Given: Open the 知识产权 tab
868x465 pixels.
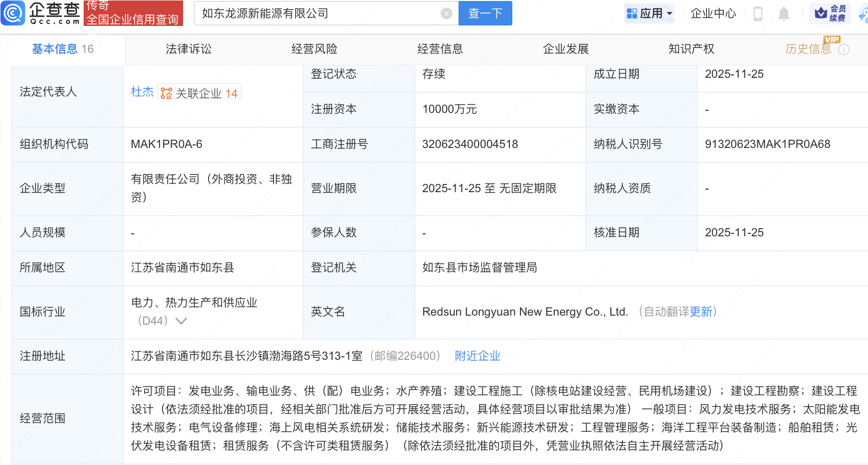Looking at the screenshot, I should coord(691,49).
